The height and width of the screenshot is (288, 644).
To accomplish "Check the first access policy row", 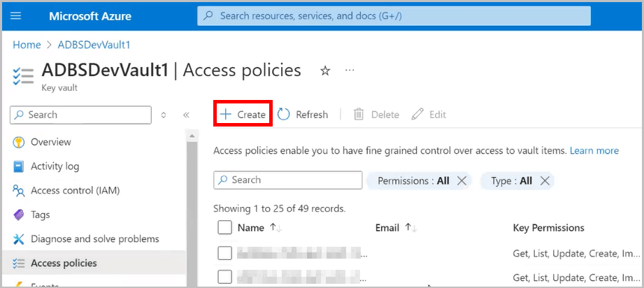I will (x=224, y=253).
